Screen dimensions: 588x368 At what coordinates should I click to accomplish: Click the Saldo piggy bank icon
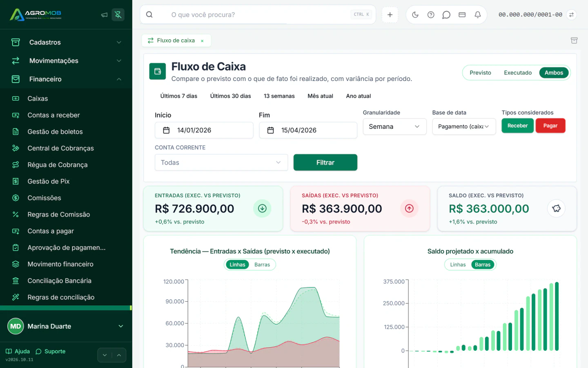point(556,209)
